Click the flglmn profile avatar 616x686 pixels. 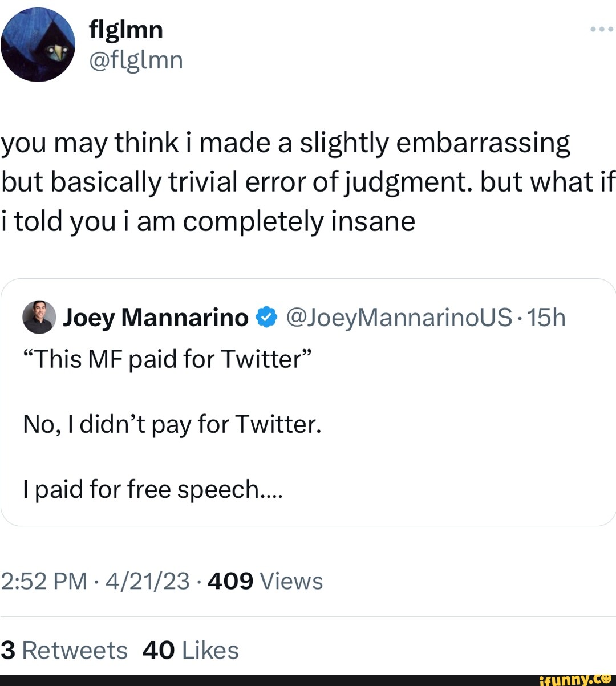click(x=38, y=44)
